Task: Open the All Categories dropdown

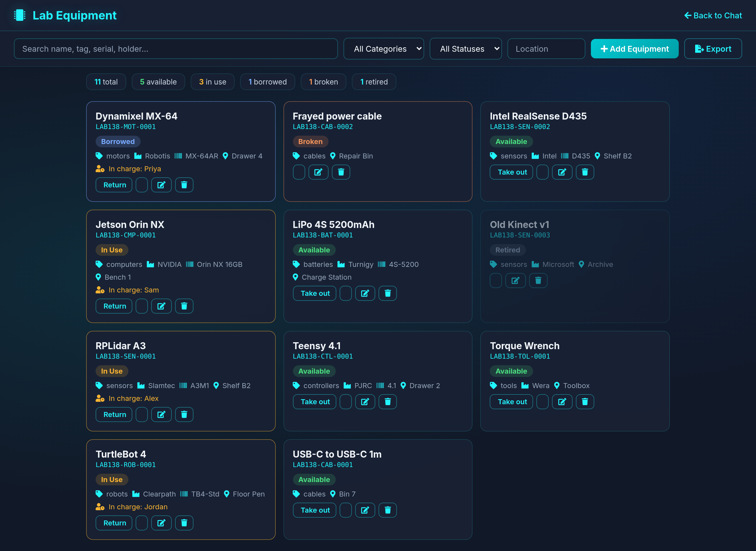Action: pos(384,49)
